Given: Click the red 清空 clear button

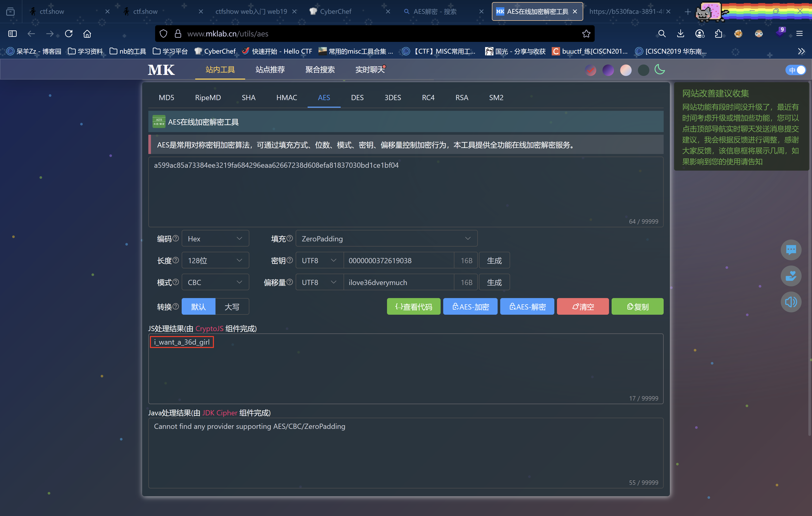Looking at the screenshot, I should pyautogui.click(x=582, y=307).
